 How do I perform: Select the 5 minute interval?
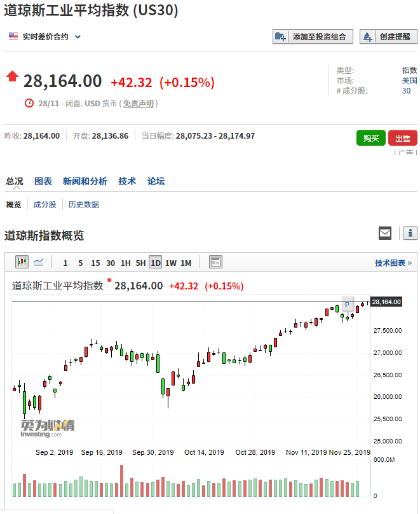[x=80, y=263]
